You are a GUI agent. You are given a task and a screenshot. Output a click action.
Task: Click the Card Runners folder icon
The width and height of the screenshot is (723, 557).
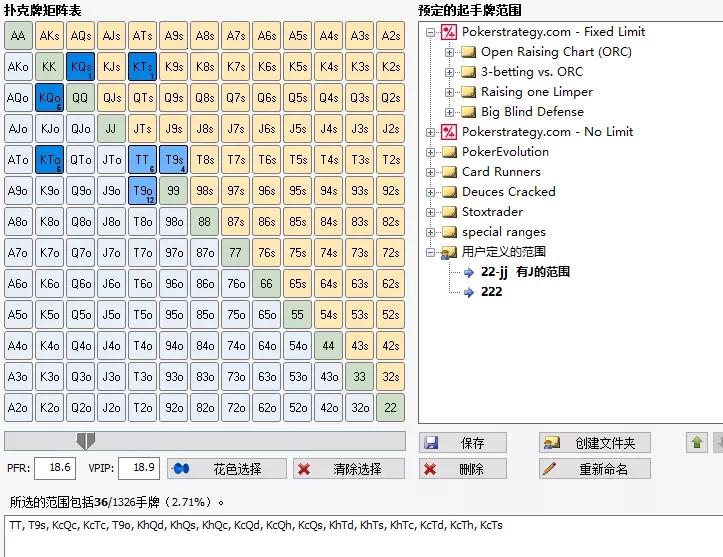pos(449,172)
